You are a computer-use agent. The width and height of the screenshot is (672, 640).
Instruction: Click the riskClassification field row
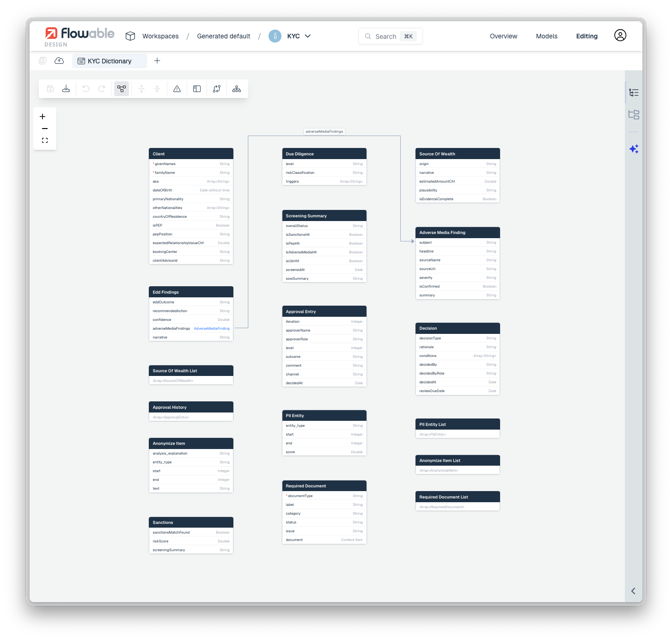click(324, 172)
